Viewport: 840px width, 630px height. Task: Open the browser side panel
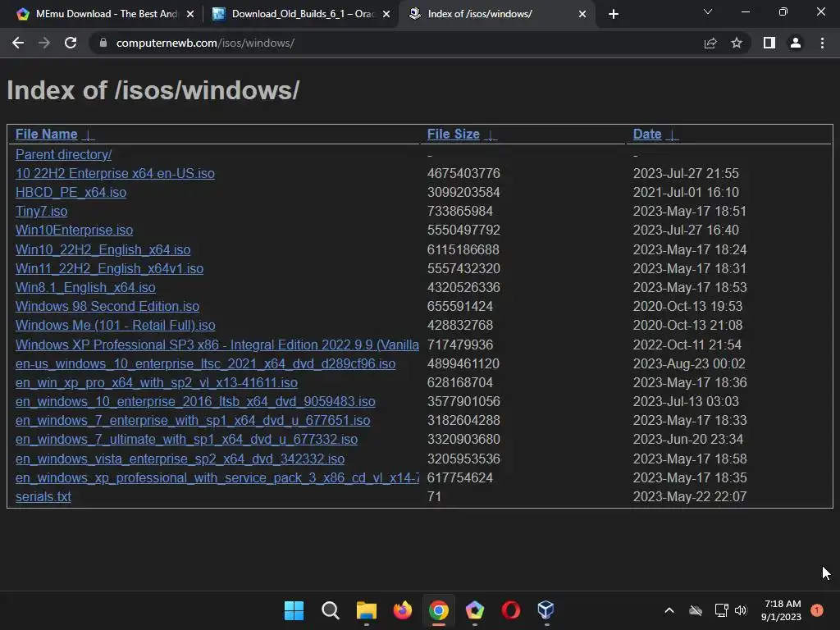[769, 43]
